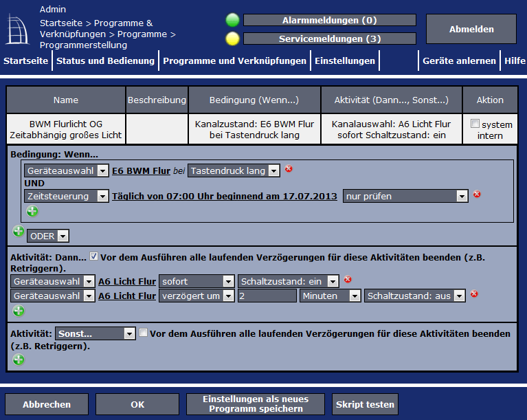Toggle the 'system intern' checkbox
527x420 pixels.
click(x=475, y=124)
